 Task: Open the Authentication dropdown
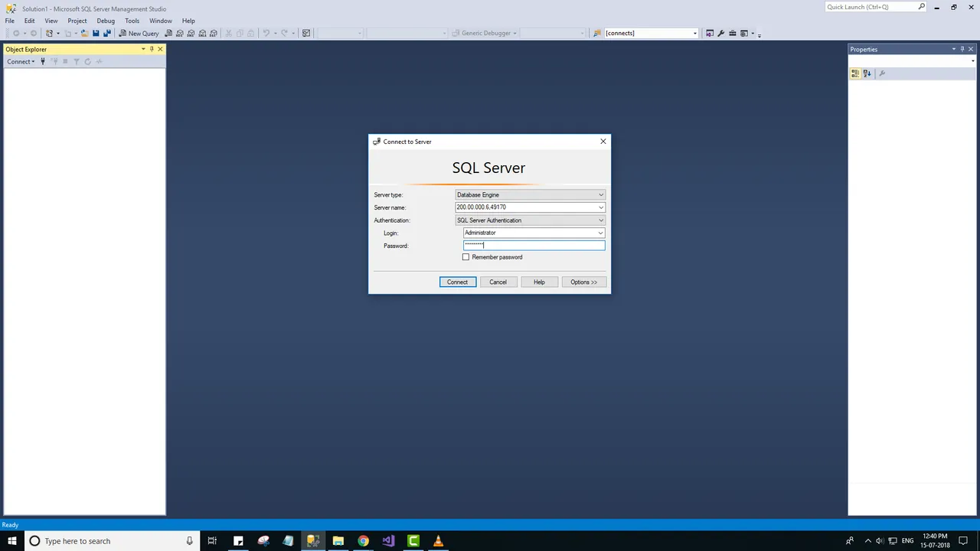[601, 220]
